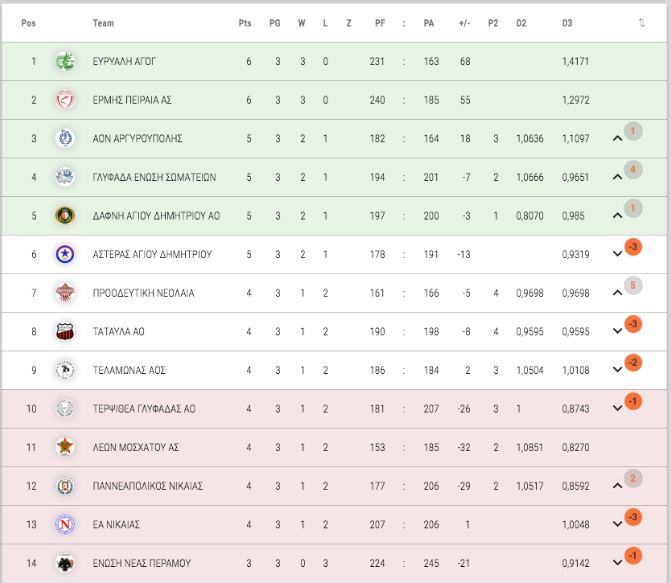This screenshot has width=671, height=583.
Task: Expand the down chevron for ΤΕΛΑΜΩΝΑΣ ΑΟΣ row
Action: pyautogui.click(x=617, y=369)
